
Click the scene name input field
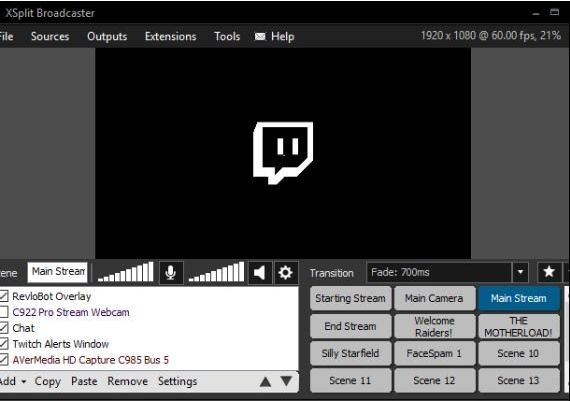pyautogui.click(x=57, y=272)
